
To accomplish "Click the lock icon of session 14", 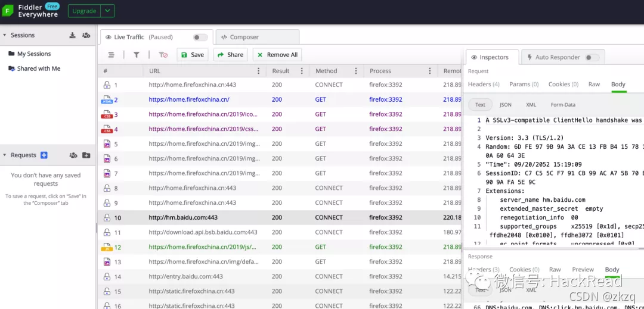I will 107,277.
